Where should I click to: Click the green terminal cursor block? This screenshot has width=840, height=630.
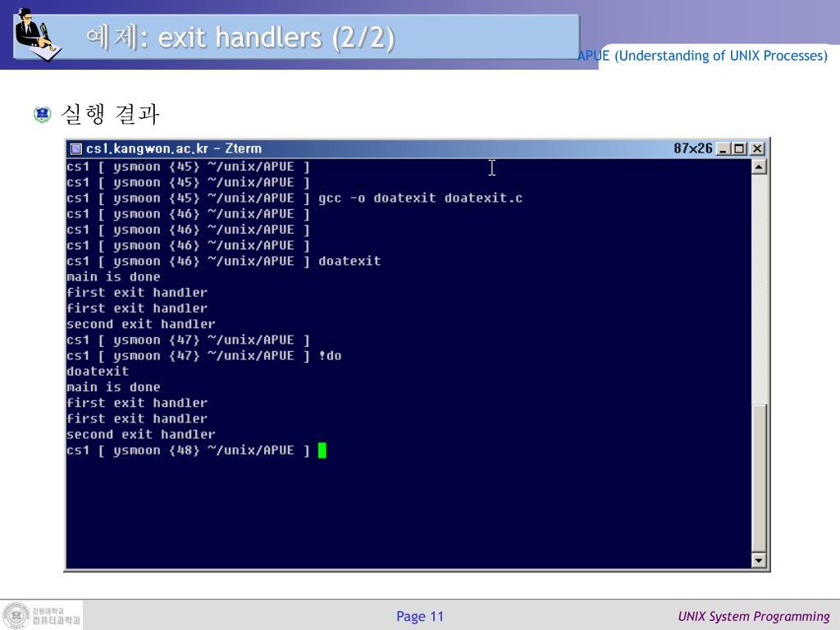(x=322, y=450)
